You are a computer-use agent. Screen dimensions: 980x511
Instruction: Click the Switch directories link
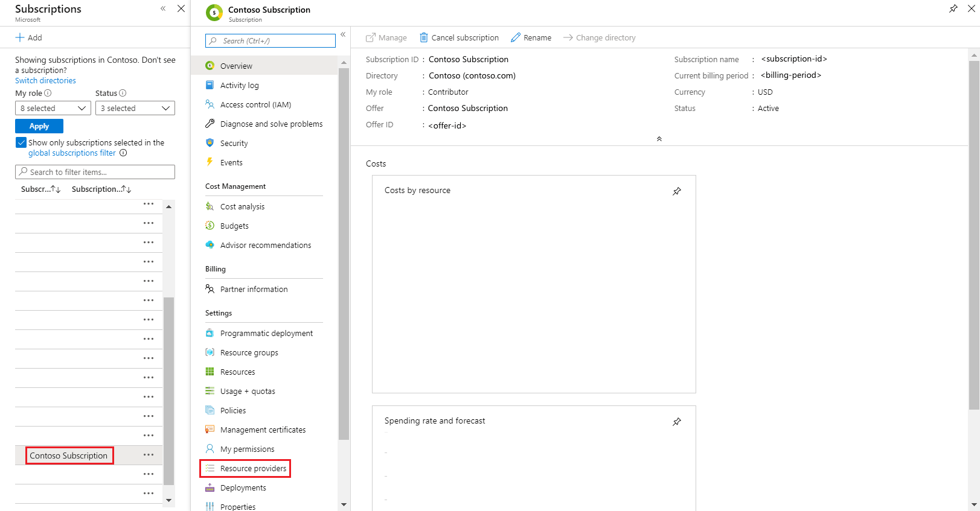coord(45,80)
